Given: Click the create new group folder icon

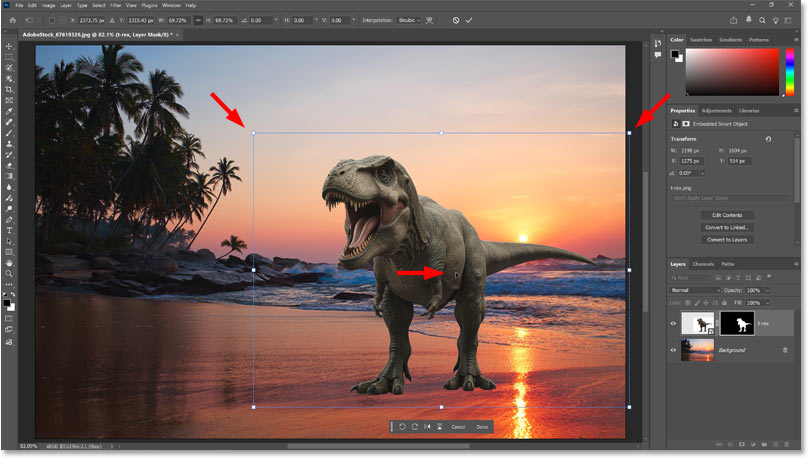Looking at the screenshot, I should pos(764,445).
